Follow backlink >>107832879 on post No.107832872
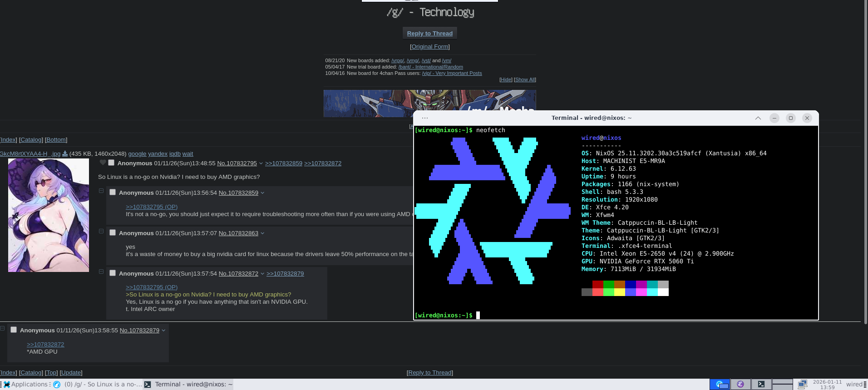 (x=285, y=274)
